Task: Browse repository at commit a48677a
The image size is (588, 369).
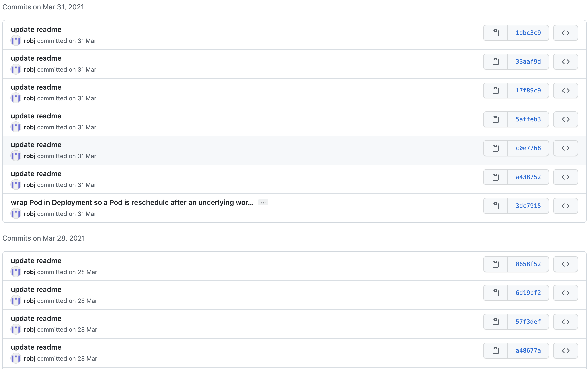Action: coord(565,351)
